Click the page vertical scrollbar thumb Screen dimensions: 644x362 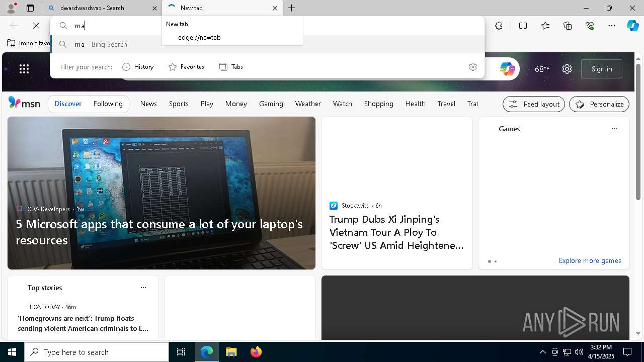pyautogui.click(x=638, y=132)
